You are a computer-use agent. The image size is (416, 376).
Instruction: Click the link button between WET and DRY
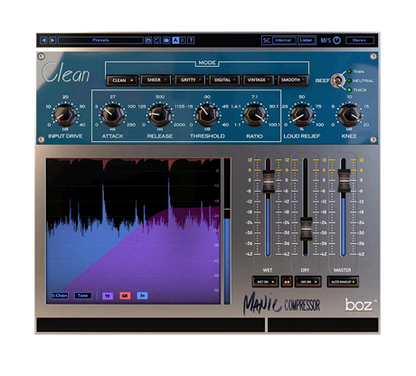[x=287, y=282]
